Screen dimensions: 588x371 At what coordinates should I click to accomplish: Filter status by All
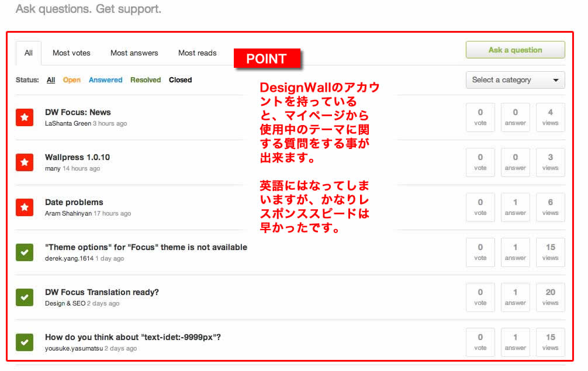click(x=51, y=80)
